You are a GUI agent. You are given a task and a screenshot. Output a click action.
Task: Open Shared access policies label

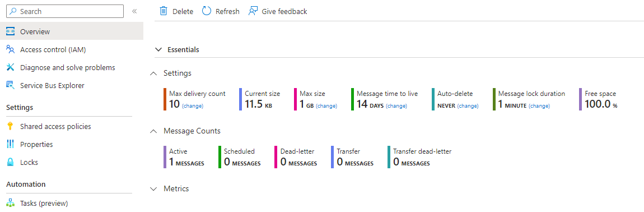click(x=55, y=126)
